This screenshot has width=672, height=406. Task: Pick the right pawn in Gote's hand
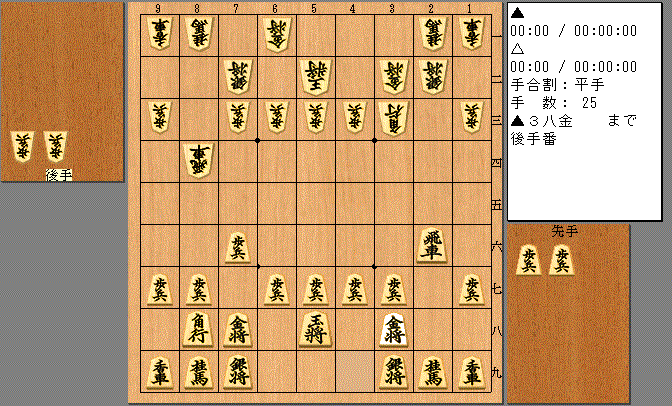click(55, 147)
